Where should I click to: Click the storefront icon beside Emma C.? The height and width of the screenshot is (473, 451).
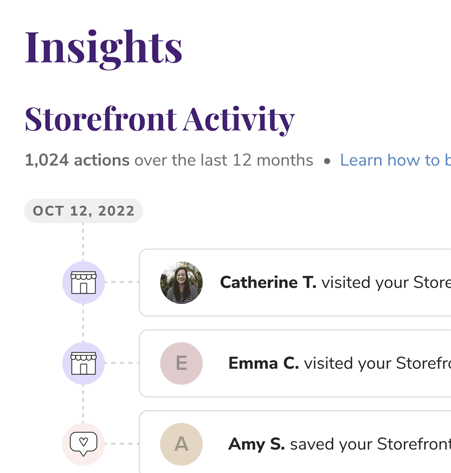[x=83, y=363]
